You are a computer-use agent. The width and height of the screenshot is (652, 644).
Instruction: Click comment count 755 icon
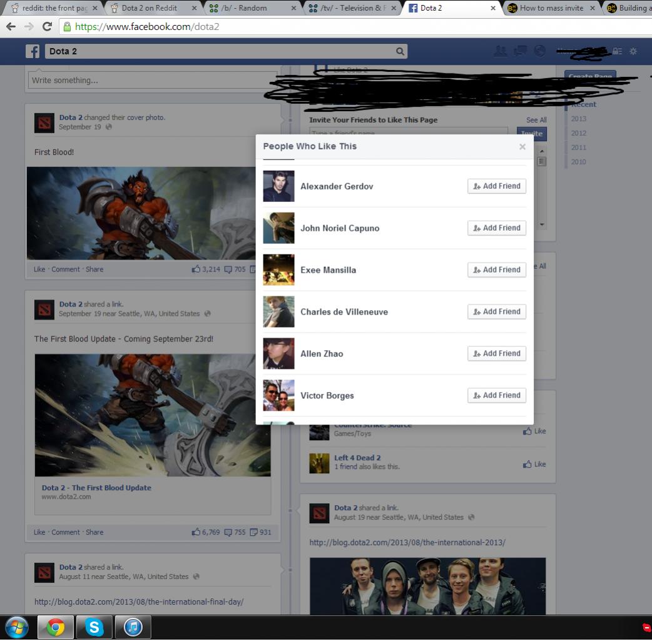tap(235, 532)
